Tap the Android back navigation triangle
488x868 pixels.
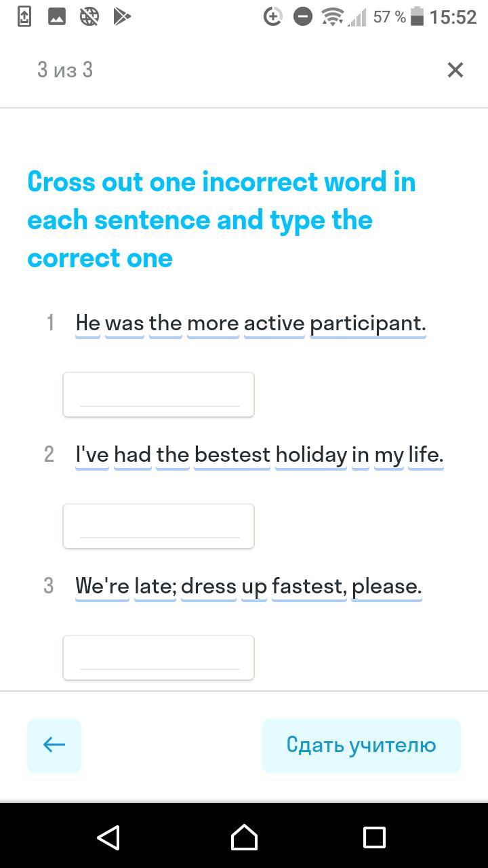click(108, 837)
